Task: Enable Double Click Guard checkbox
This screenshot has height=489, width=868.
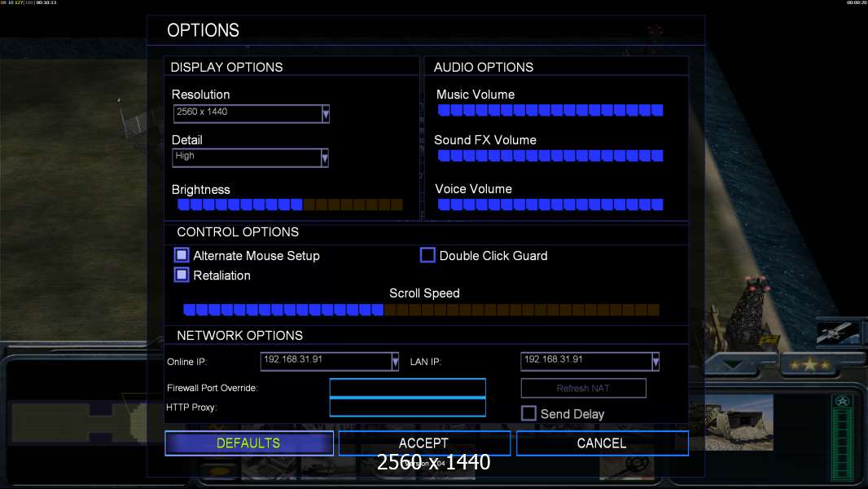Action: tap(427, 255)
